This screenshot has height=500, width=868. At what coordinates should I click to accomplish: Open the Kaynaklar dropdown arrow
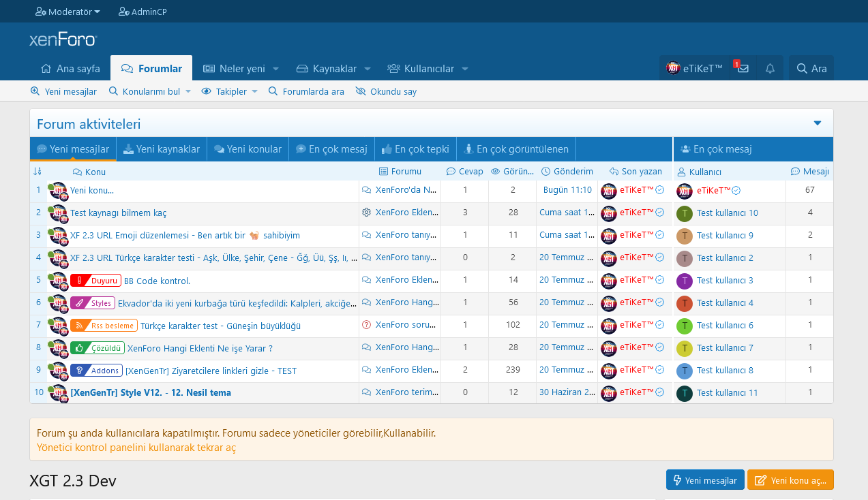coord(368,69)
